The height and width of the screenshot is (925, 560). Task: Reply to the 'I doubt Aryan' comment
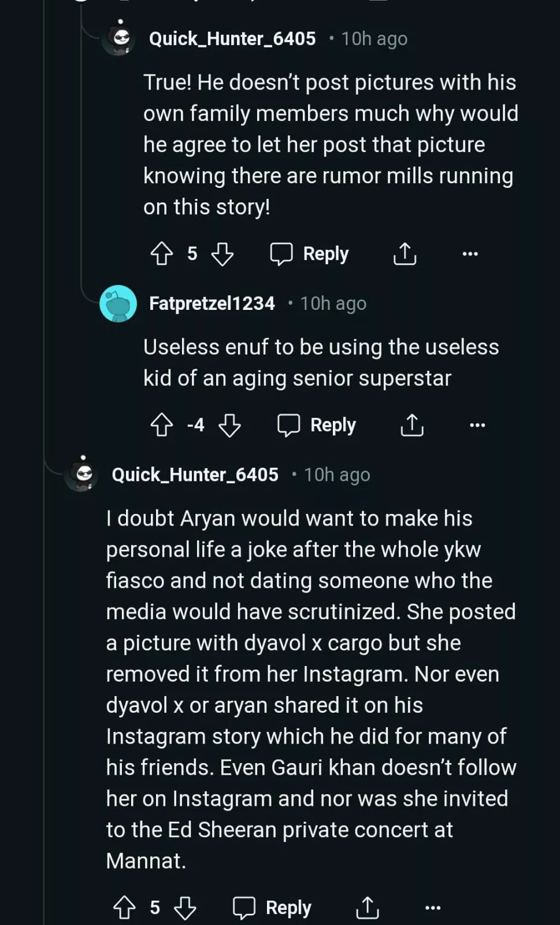272,908
